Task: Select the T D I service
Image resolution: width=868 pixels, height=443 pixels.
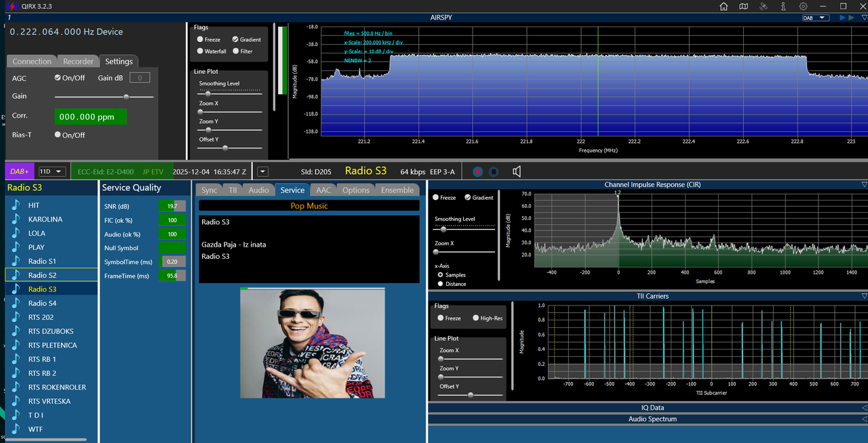Action: (51, 415)
